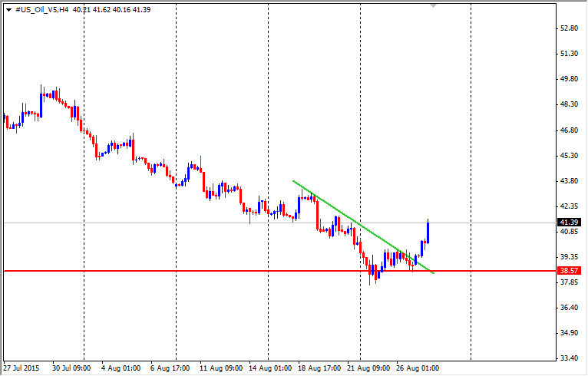The height and width of the screenshot is (376, 588).
Task: Click the 18 Aug 17:00 time label
Action: (319, 368)
